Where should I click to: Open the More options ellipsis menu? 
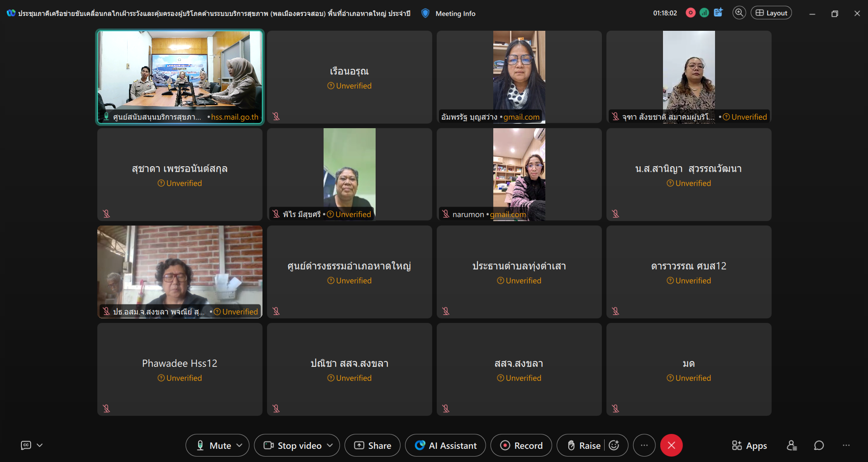coord(644,446)
